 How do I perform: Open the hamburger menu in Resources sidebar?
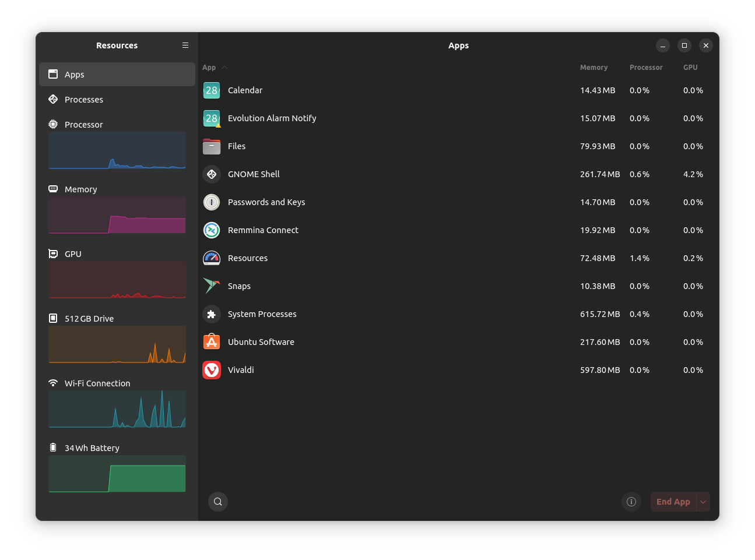(x=185, y=45)
